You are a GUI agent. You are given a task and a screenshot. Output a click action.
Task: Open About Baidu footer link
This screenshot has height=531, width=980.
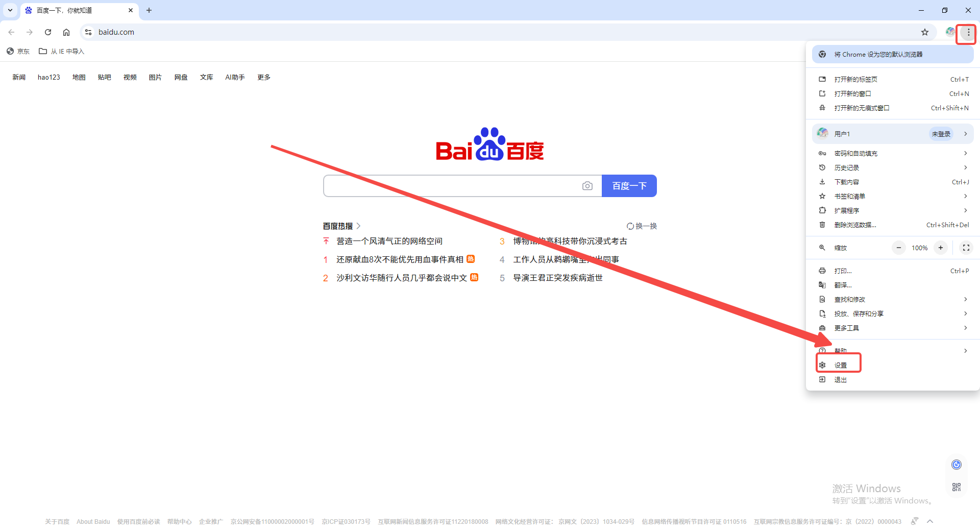tap(93, 522)
